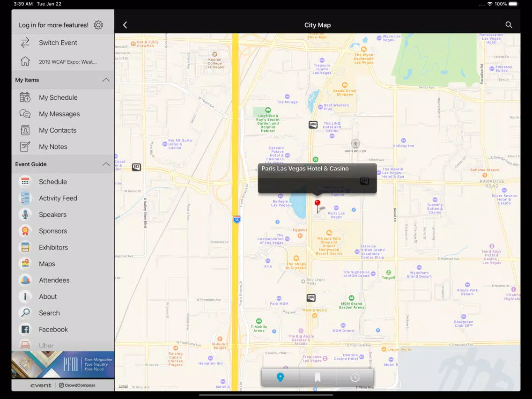Screen dimensions: 532x399
Task: Select Activity Feed label
Action: click(58, 198)
